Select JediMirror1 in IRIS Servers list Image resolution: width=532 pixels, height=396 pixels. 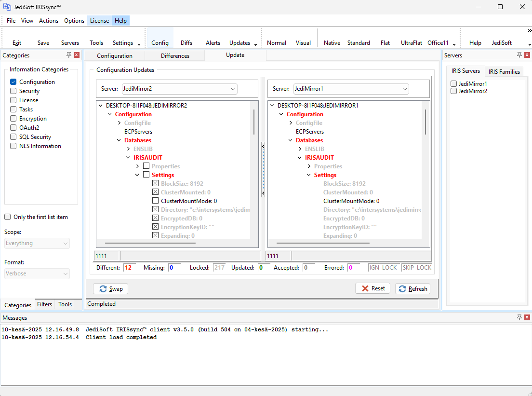[x=453, y=83]
